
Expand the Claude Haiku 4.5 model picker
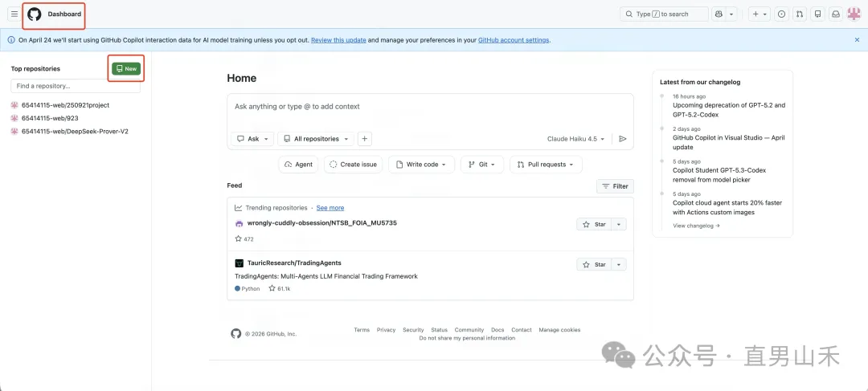pyautogui.click(x=575, y=139)
